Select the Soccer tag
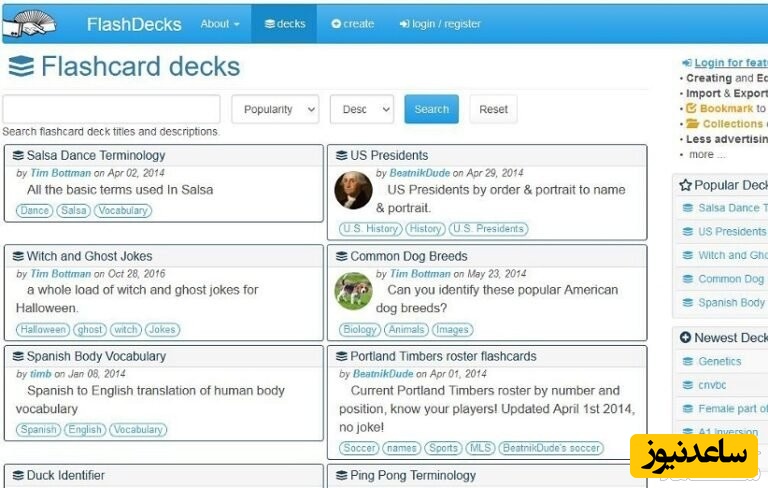The height and width of the screenshot is (488, 768). click(x=359, y=448)
